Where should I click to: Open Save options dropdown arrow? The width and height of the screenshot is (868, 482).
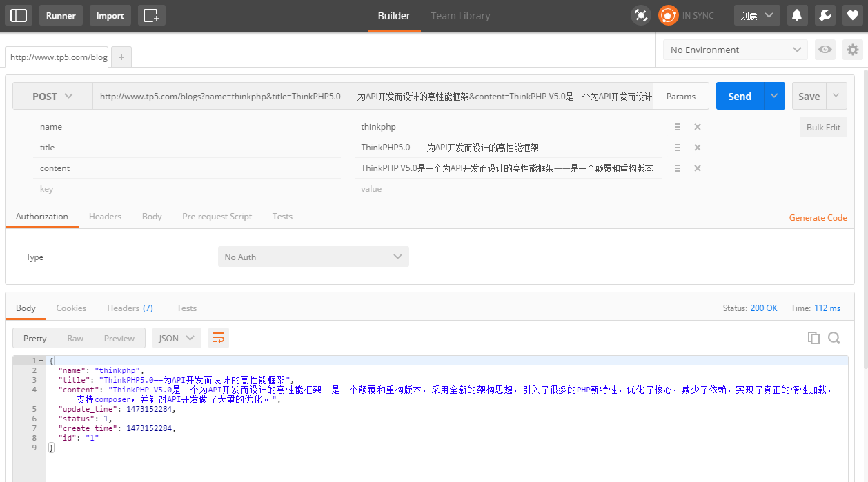click(836, 96)
